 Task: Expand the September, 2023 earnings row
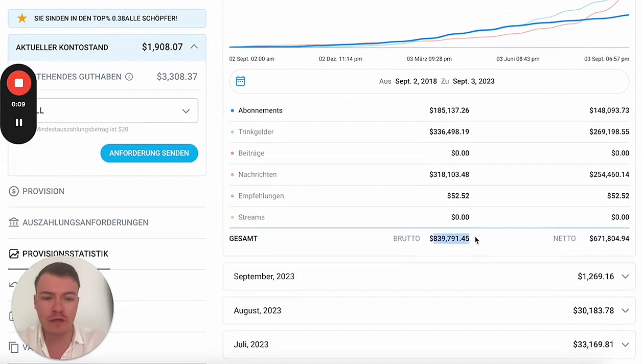625,277
